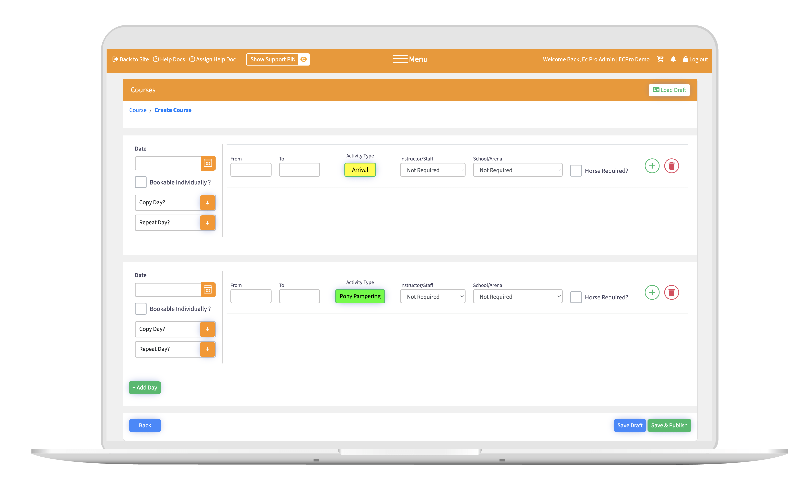Expand Instructor/Staff dropdown in Arrival row

tap(432, 170)
